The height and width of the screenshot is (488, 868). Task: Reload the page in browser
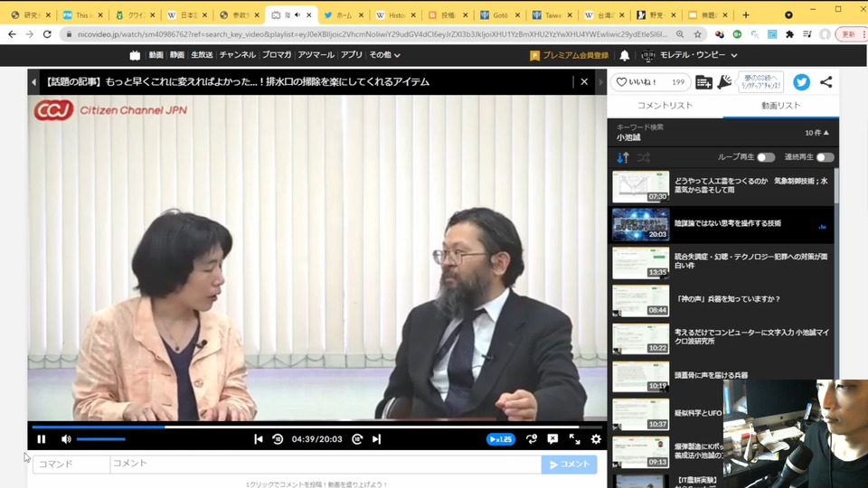pyautogui.click(x=48, y=34)
